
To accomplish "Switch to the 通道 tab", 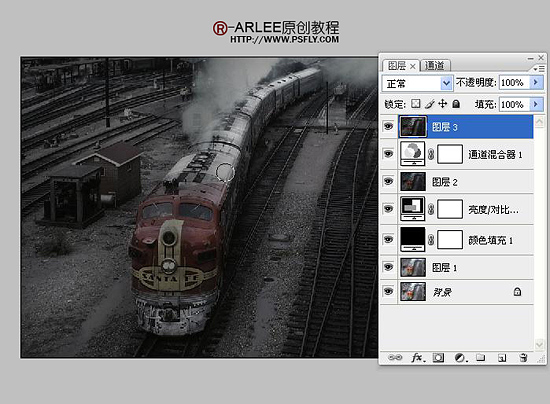I will click(x=435, y=66).
